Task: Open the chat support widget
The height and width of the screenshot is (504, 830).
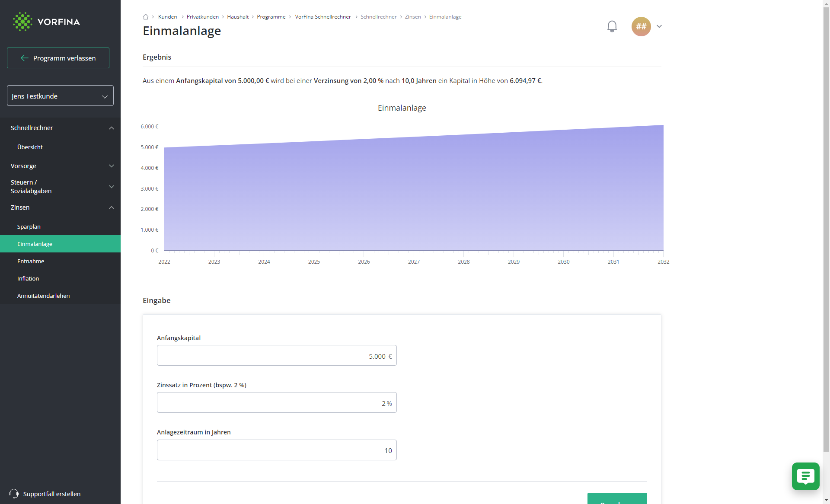Action: tap(805, 476)
